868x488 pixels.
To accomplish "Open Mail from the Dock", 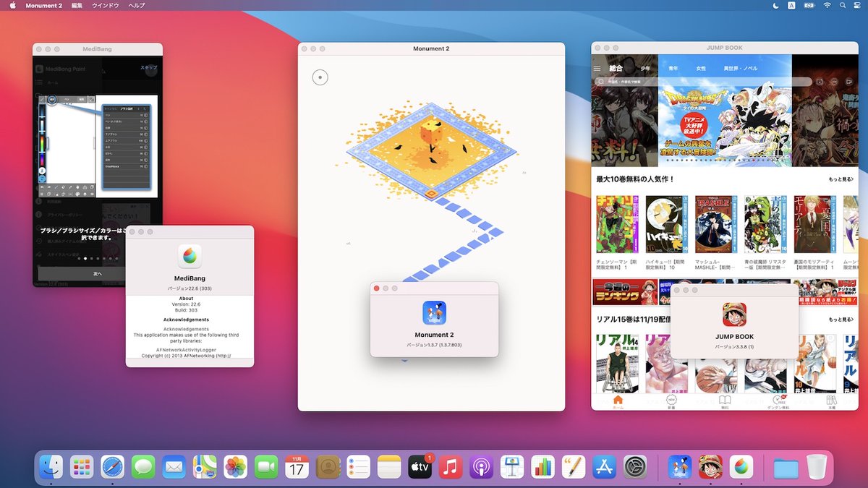I will tap(174, 467).
